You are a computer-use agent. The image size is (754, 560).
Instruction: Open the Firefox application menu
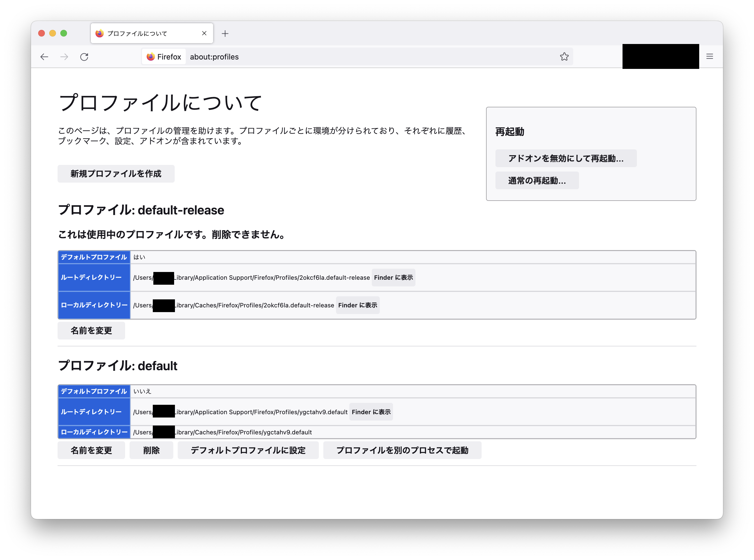point(709,56)
